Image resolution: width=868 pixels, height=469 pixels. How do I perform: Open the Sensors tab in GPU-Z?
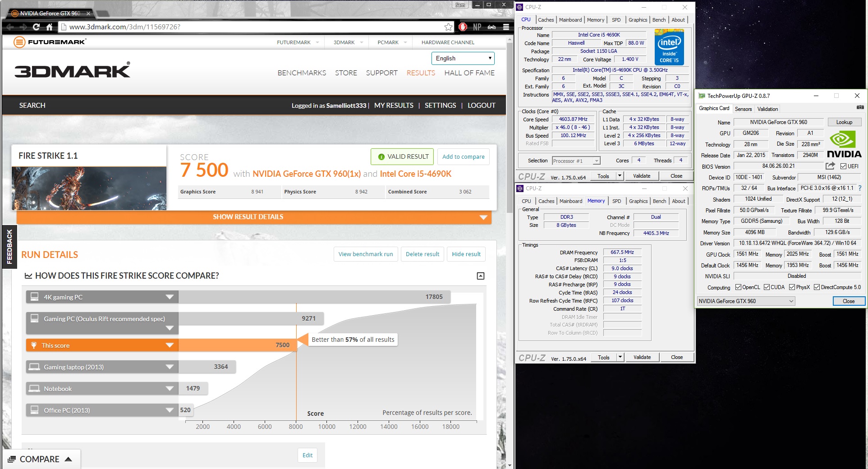point(743,109)
